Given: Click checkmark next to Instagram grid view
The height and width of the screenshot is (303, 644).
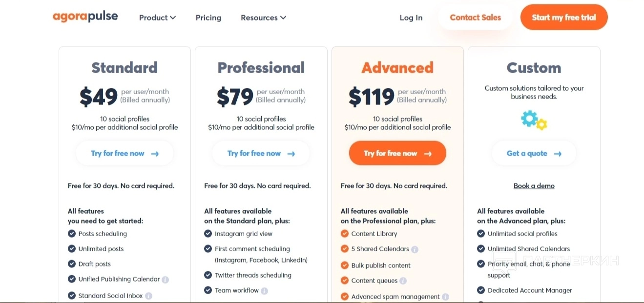Looking at the screenshot, I should click(x=208, y=234).
